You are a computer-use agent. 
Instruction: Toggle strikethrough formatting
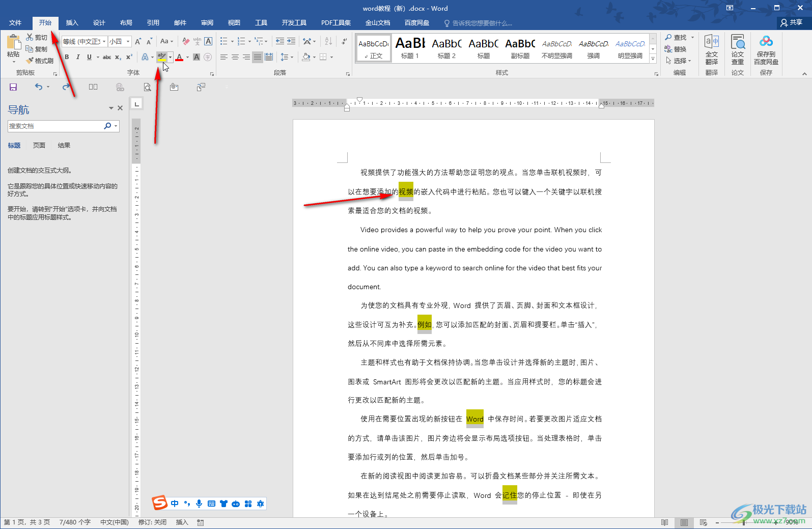[107, 57]
